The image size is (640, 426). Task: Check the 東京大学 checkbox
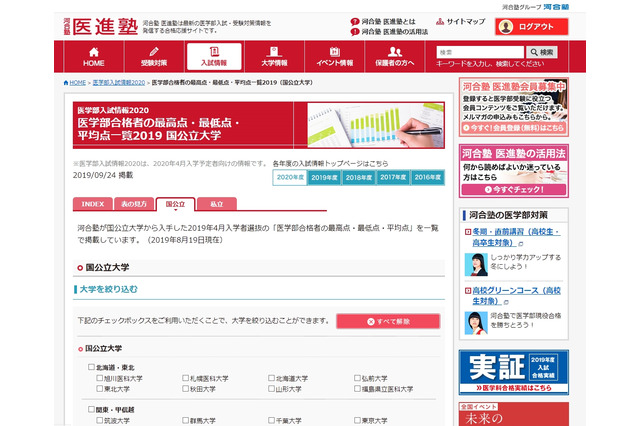coord(357,420)
